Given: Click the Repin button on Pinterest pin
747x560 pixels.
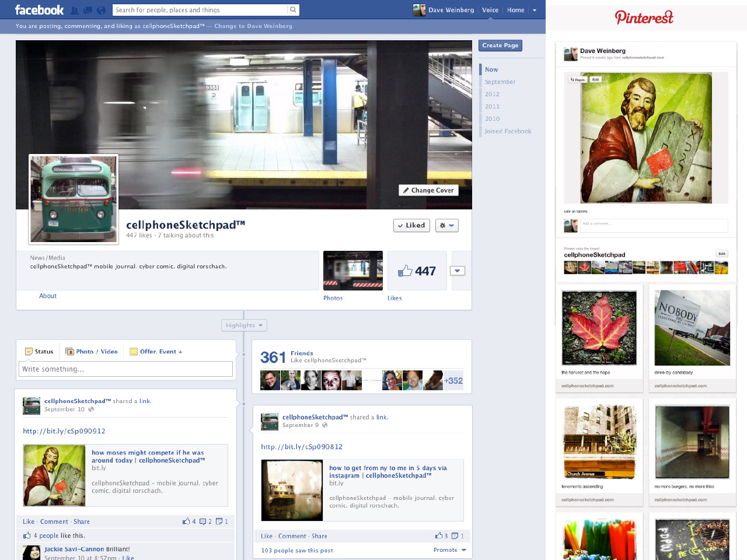Looking at the screenshot, I should pyautogui.click(x=577, y=79).
